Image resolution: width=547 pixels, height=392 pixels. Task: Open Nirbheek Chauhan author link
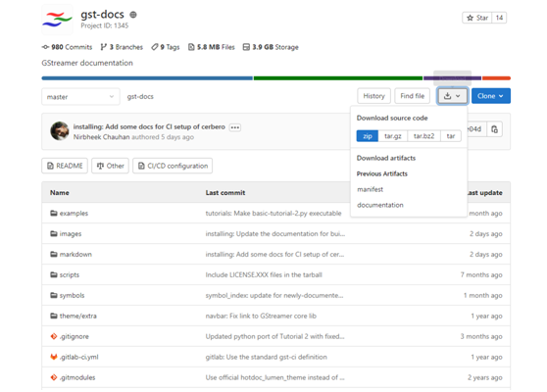click(x=102, y=137)
